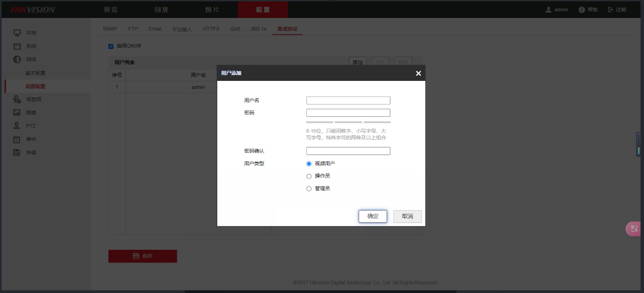The height and width of the screenshot is (293, 644).
Task: Click the Local monitor icon in sidebar
Action: 17,33
